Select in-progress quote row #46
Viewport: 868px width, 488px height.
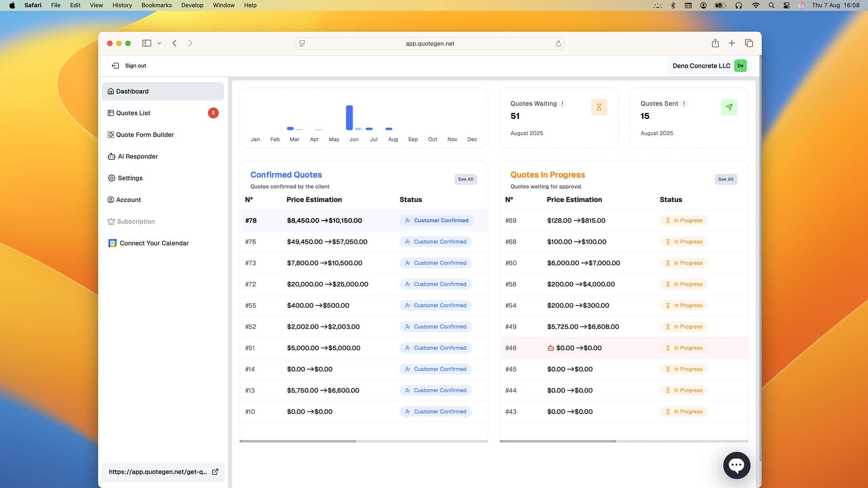[x=624, y=348]
